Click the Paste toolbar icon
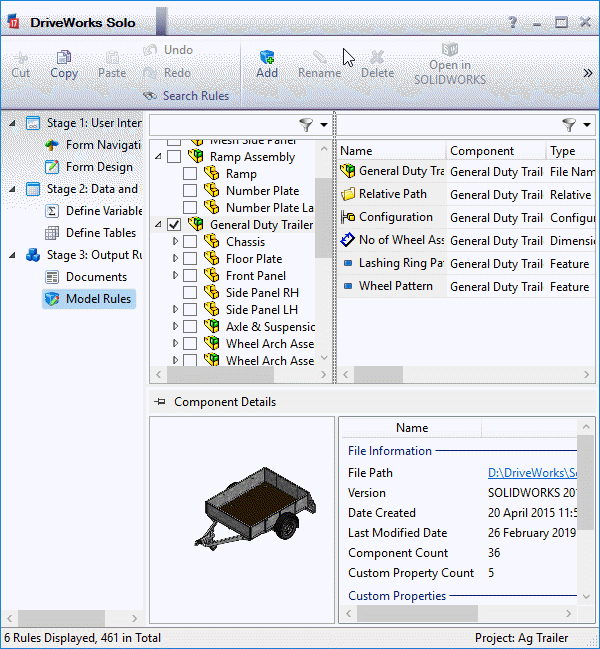Image resolution: width=600 pixels, height=649 pixels. [x=112, y=58]
